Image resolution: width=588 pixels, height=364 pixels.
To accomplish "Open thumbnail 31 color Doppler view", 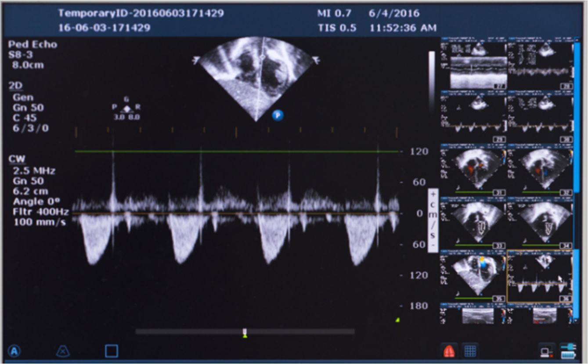I will tap(473, 169).
